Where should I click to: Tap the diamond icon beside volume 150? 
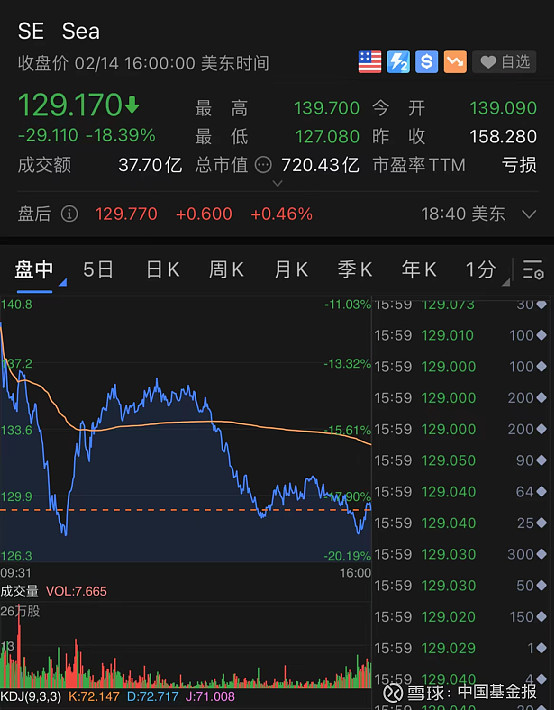point(541,616)
